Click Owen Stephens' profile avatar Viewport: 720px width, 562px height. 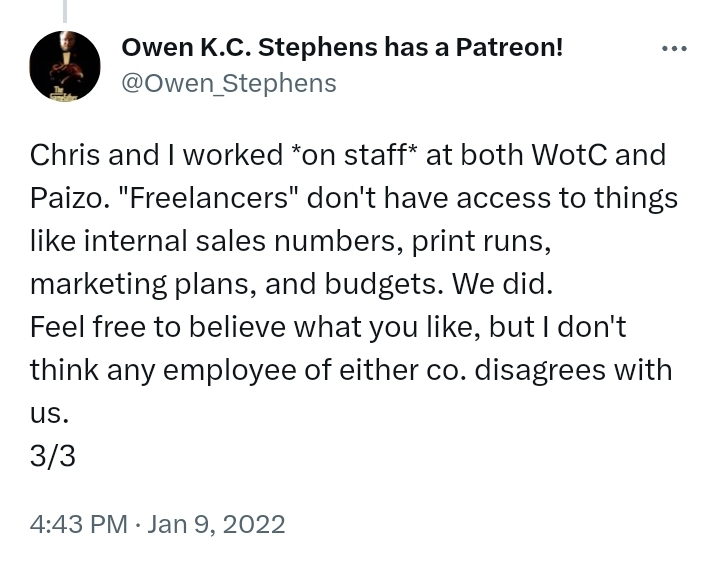[x=65, y=66]
